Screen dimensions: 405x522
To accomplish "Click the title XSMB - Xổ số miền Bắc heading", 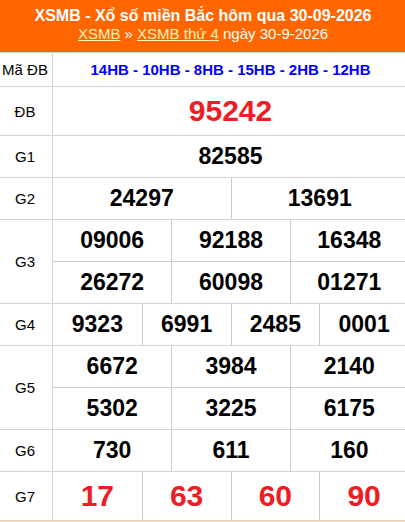I will [203, 15].
